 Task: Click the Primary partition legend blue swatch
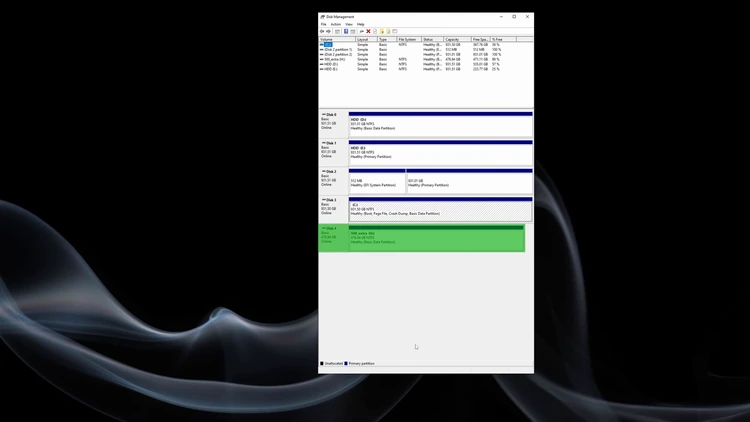click(x=346, y=364)
